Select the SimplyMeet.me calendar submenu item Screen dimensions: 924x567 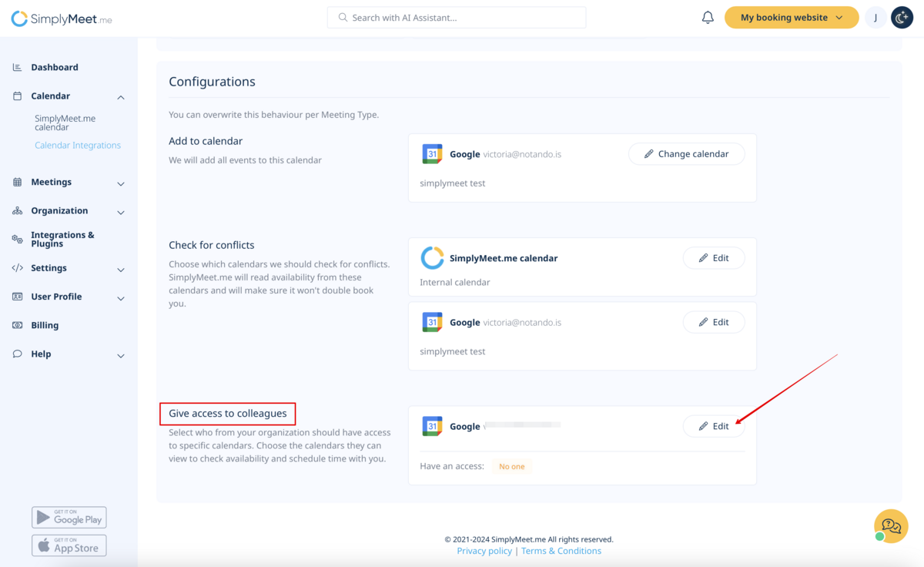[65, 123]
